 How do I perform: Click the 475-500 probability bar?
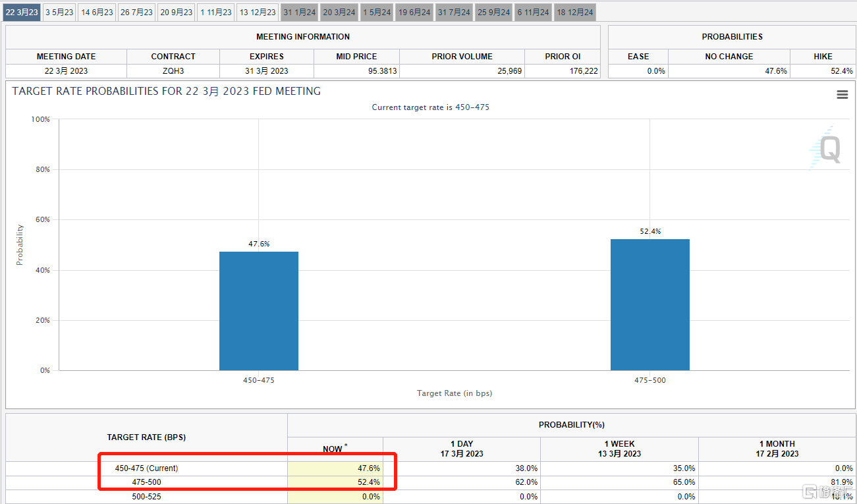pos(650,304)
